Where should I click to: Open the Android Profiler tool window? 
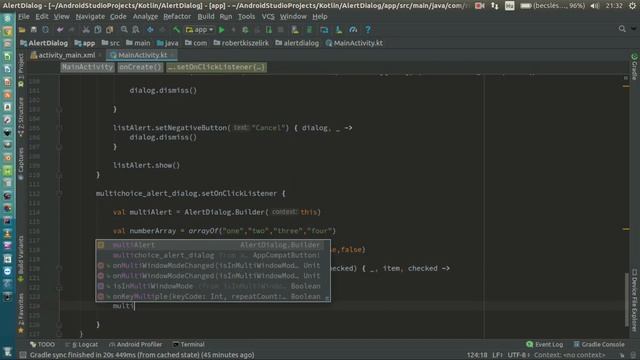pos(136,344)
